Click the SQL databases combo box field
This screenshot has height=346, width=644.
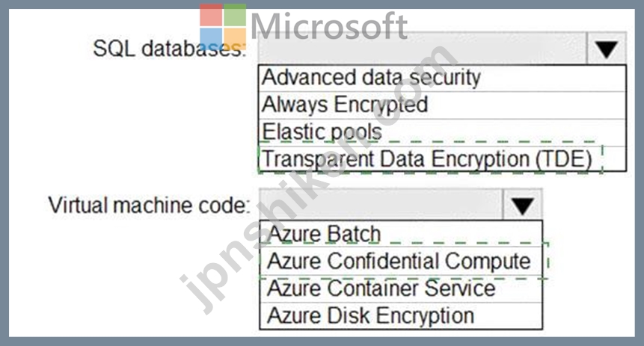(423, 48)
